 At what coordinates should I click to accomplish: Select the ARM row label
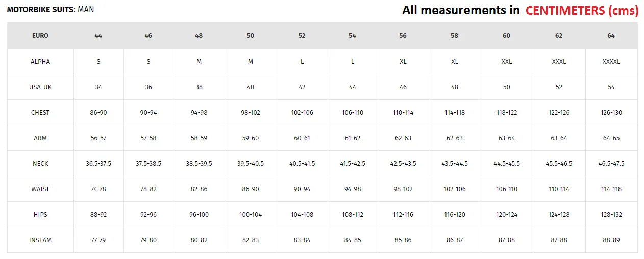[x=40, y=138]
